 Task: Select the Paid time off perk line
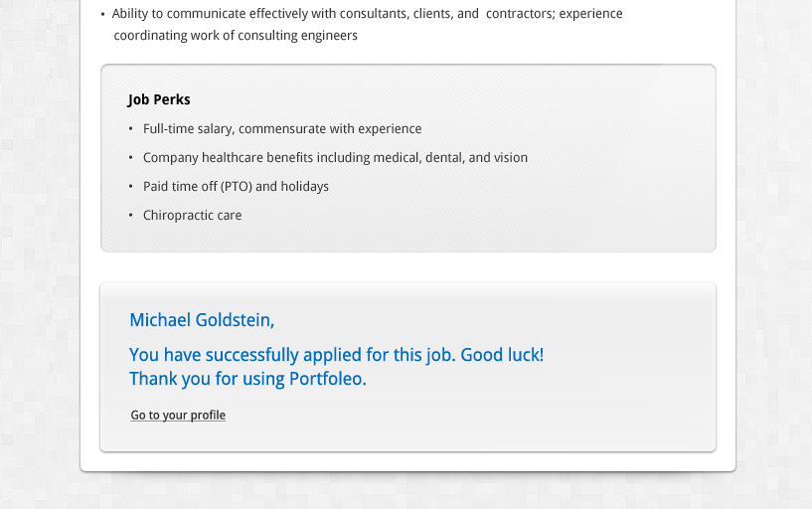[x=236, y=187]
